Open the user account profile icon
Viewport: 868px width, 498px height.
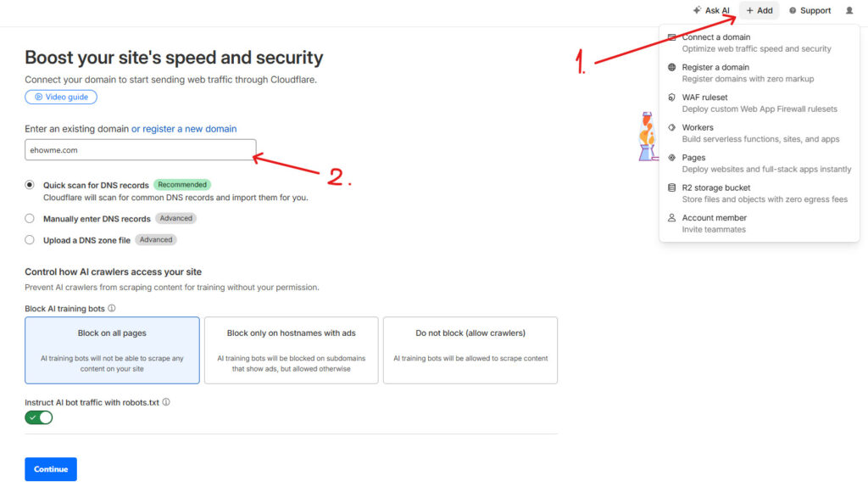pyautogui.click(x=849, y=10)
